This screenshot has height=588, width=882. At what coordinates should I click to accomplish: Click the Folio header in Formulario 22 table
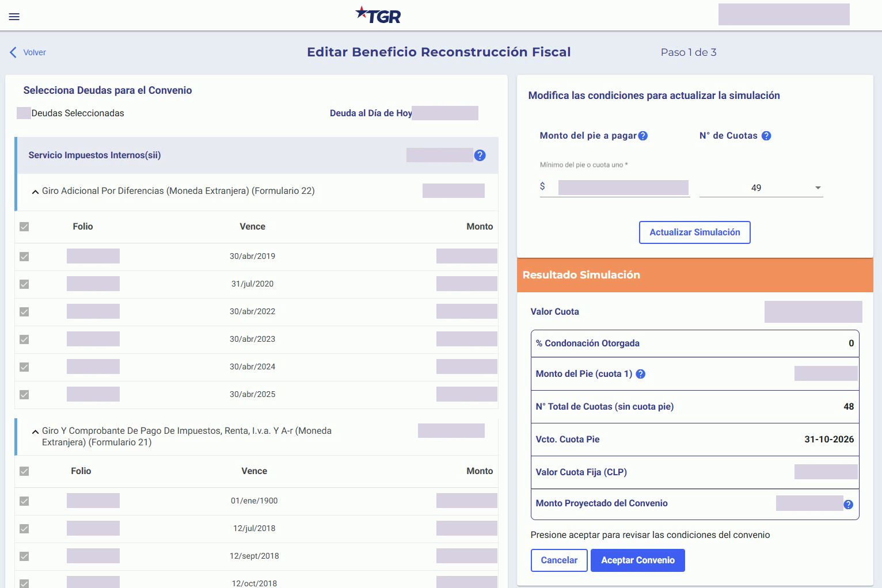[83, 227]
